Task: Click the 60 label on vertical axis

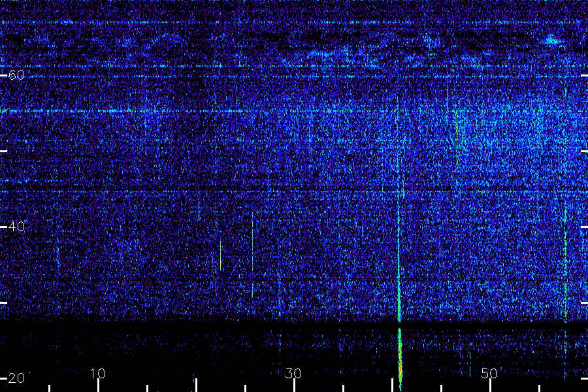Action: [x=16, y=75]
